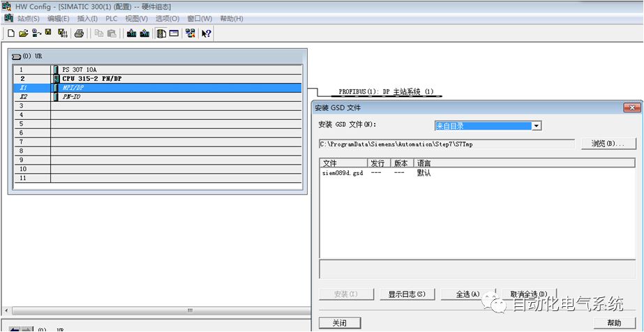Click the Copy toolbar icon
Viewport: 644px width, 332px height.
click(x=99, y=33)
